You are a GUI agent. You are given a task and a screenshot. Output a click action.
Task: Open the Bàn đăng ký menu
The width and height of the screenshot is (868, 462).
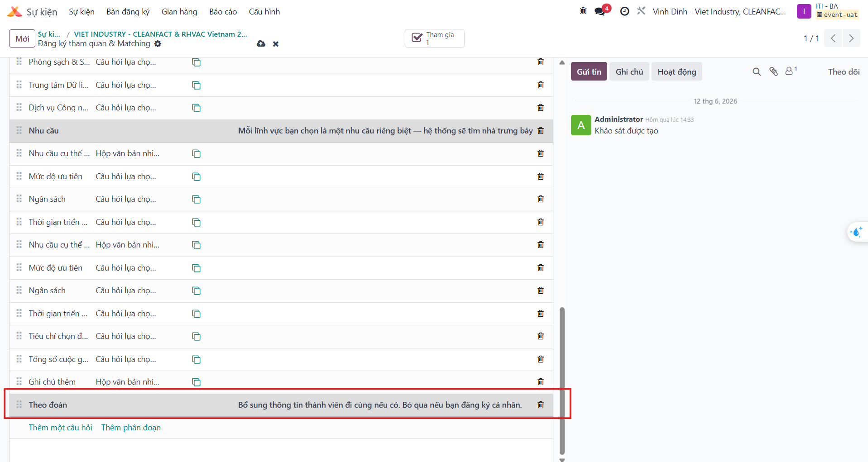[x=128, y=12]
